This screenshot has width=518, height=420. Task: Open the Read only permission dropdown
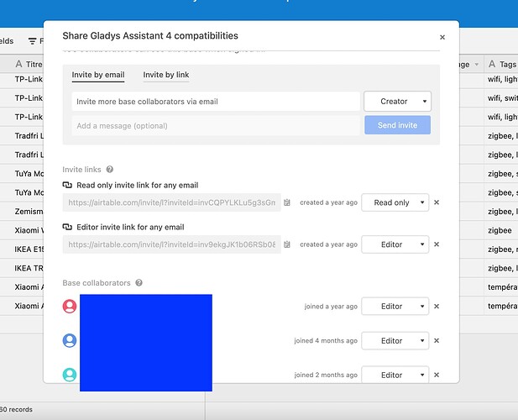pos(395,202)
